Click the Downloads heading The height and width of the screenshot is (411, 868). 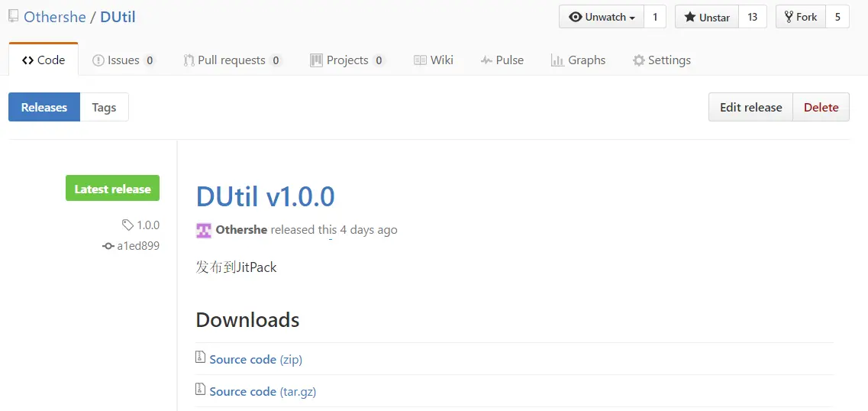point(247,319)
